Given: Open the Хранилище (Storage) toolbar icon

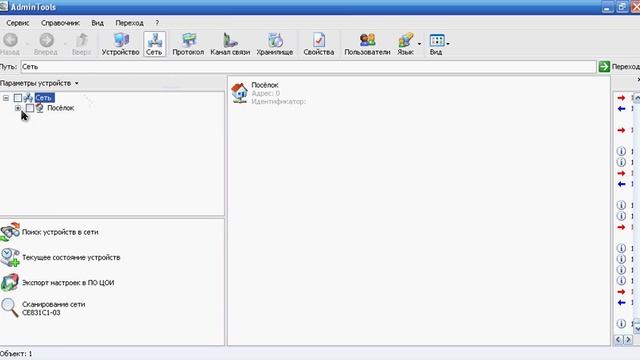Looking at the screenshot, I should coord(275,44).
